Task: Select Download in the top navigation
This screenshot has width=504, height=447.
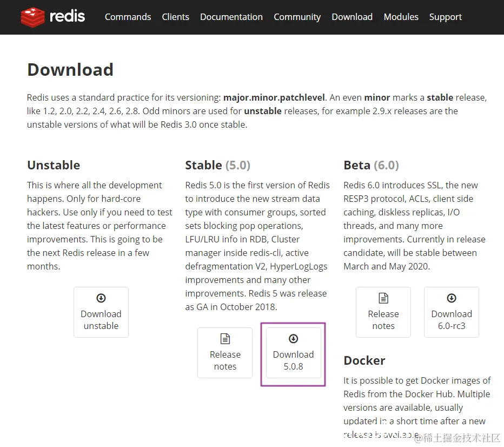Action: click(352, 17)
